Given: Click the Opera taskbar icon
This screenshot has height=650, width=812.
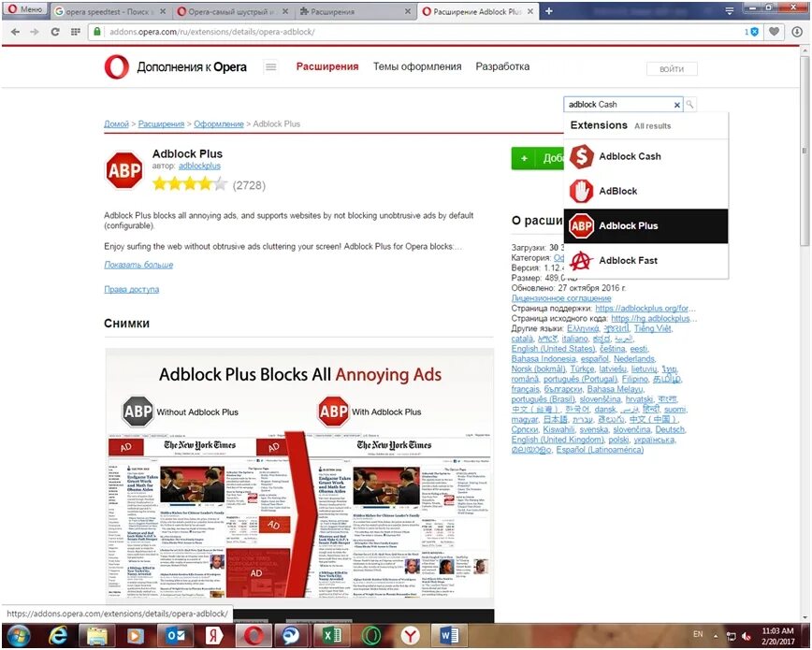Looking at the screenshot, I should pyautogui.click(x=254, y=636).
